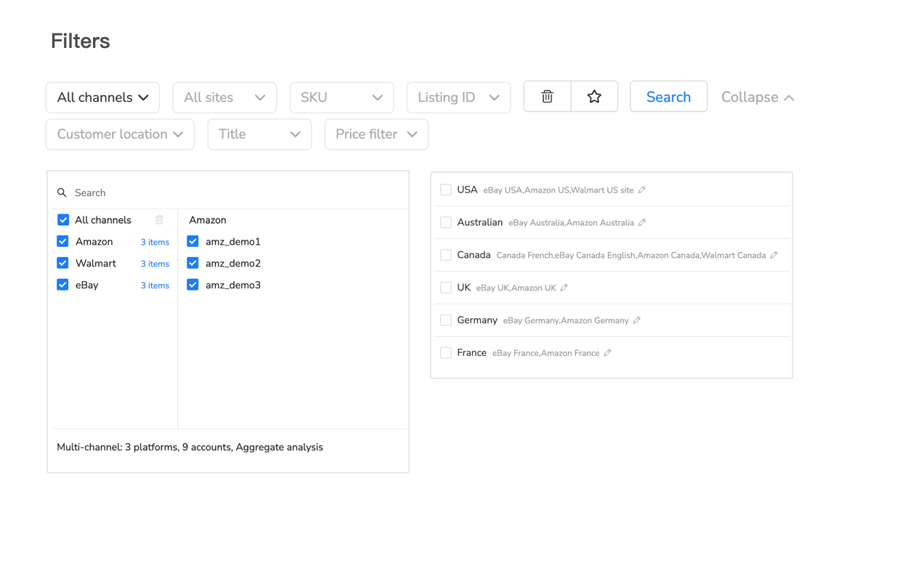Click the magnifier icon in the search box
Image resolution: width=924 pixels, height=581 pixels.
(62, 192)
